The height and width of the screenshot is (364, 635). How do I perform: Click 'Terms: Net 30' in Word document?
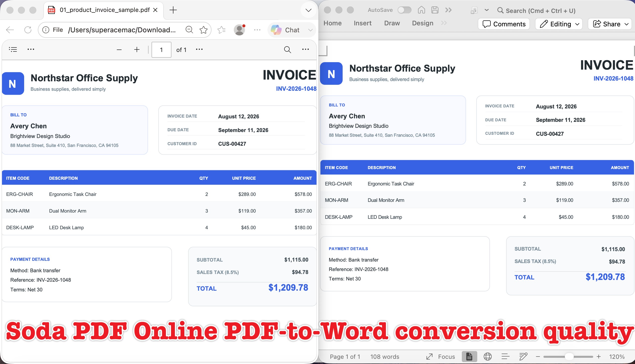(345, 279)
